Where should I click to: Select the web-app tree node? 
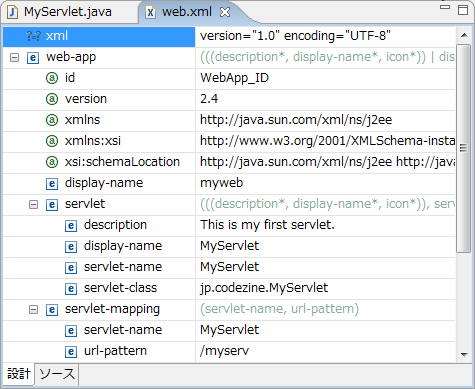pyautogui.click(x=71, y=57)
